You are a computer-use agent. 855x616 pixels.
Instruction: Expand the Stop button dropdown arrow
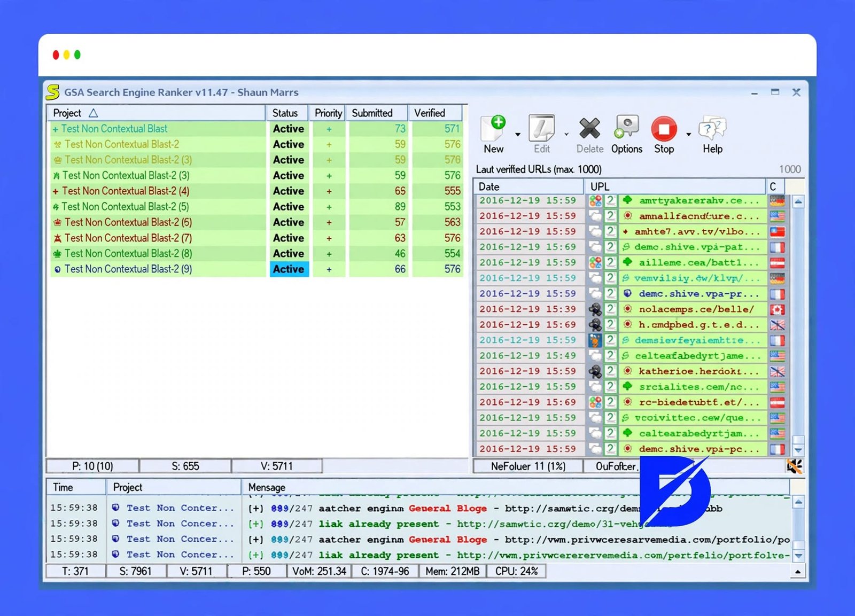click(688, 134)
